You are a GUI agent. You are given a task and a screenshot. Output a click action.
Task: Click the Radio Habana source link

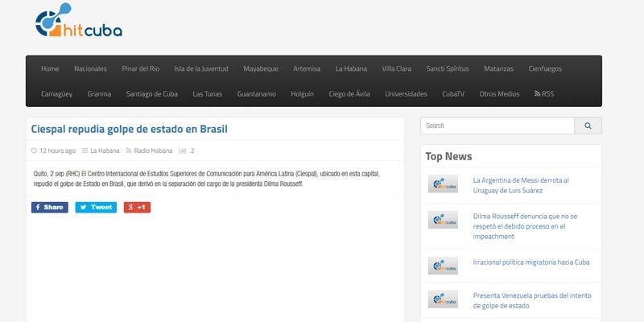[x=151, y=151]
